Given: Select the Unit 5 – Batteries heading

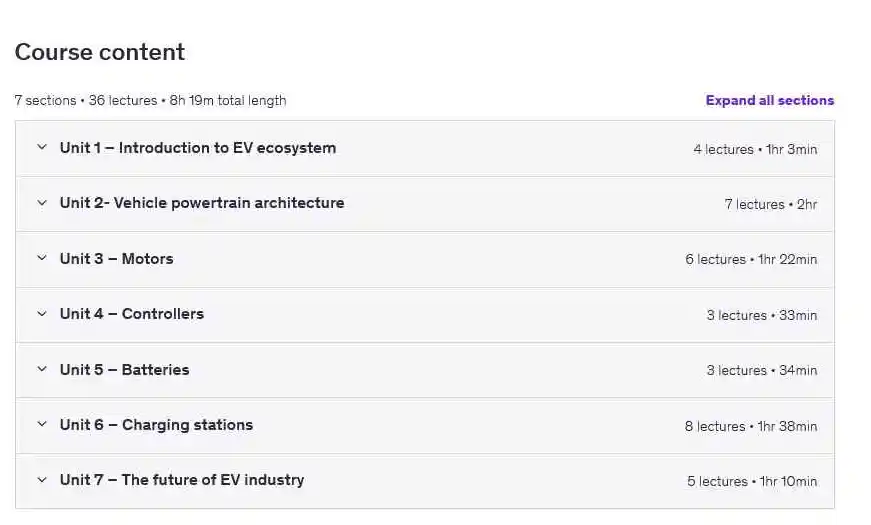Looking at the screenshot, I should [x=124, y=370].
